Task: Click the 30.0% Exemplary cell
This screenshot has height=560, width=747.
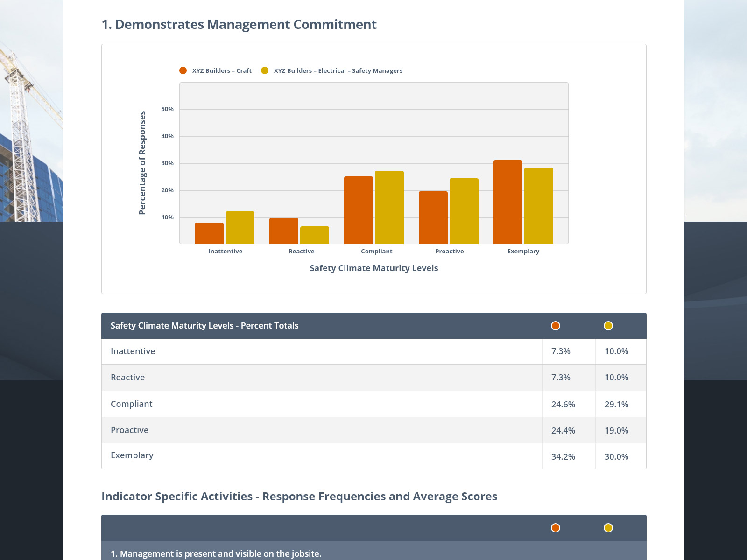Action: (621, 456)
